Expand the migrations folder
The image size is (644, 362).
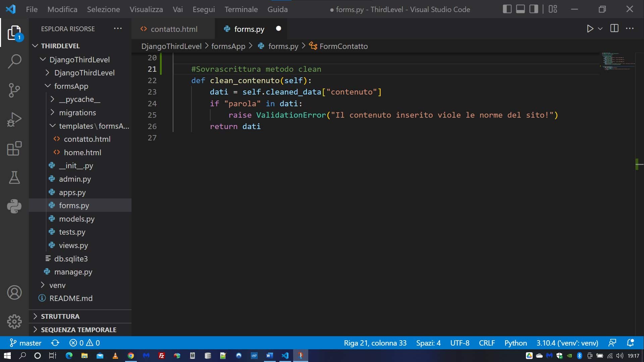(52, 112)
